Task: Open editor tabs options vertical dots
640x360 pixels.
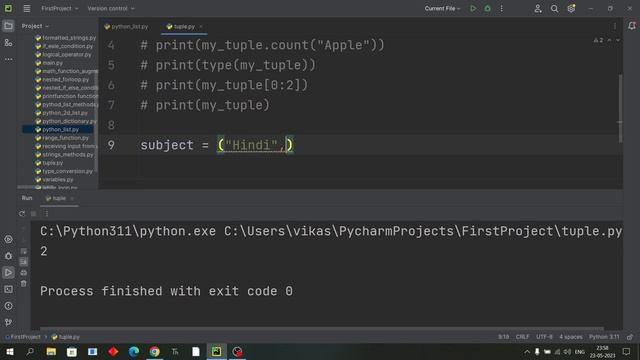Action: click(x=615, y=26)
